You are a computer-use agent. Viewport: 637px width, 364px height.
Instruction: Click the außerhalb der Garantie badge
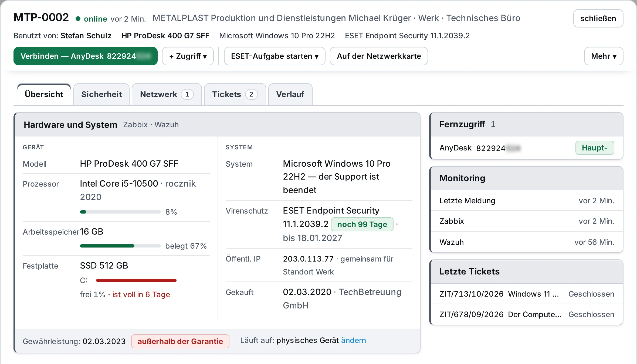coord(180,341)
